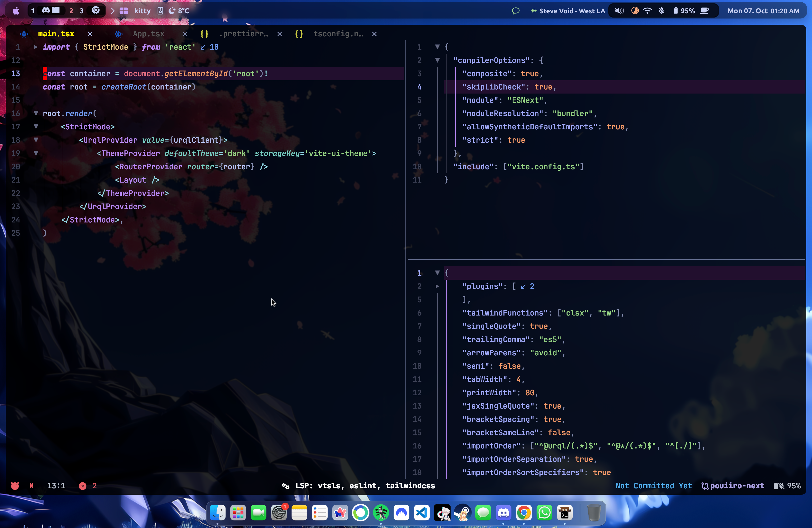Click the Chrome icon in workspace 3 of the menu bar

click(x=96, y=11)
